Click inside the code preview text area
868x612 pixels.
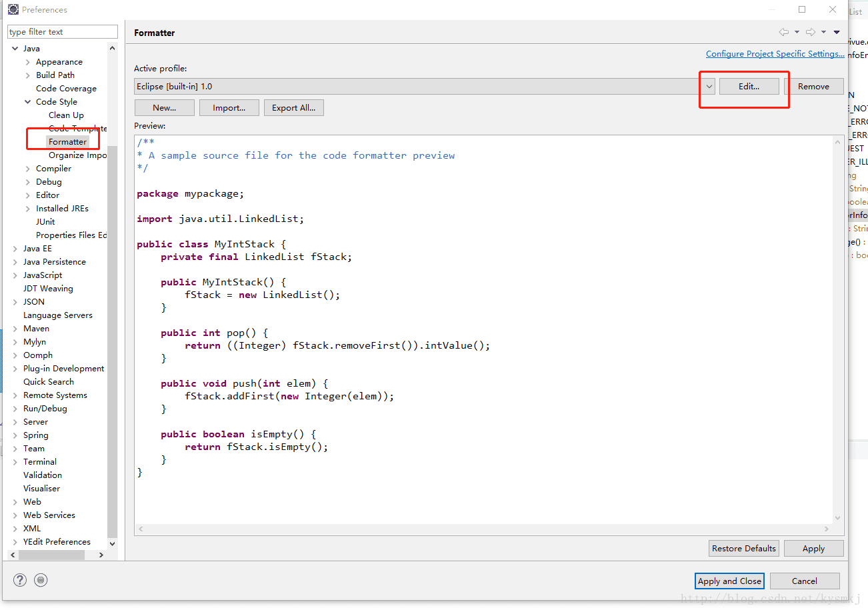(x=484, y=329)
